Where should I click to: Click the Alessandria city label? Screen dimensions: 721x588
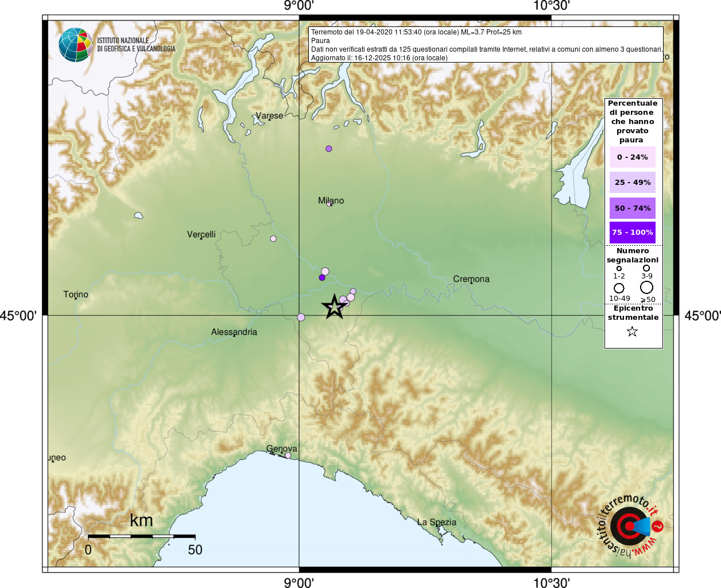pyautogui.click(x=234, y=332)
